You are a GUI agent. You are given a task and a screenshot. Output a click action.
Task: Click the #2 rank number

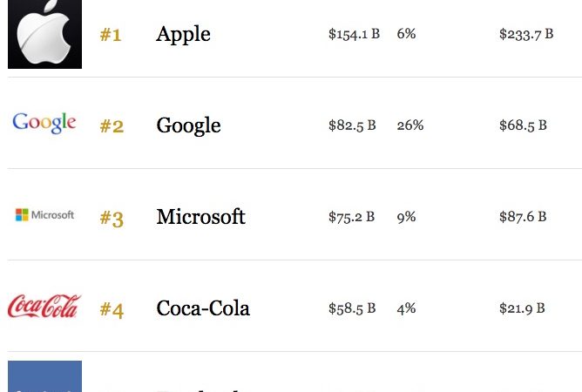coord(112,126)
